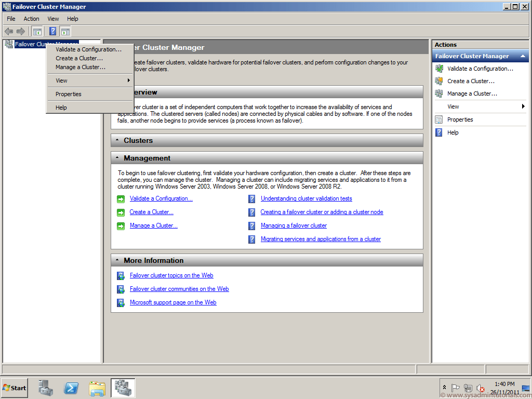Screen dimensions: 532x399
Task: Click the Show/Hide Console Tree toolbar icon
Action: point(37,31)
